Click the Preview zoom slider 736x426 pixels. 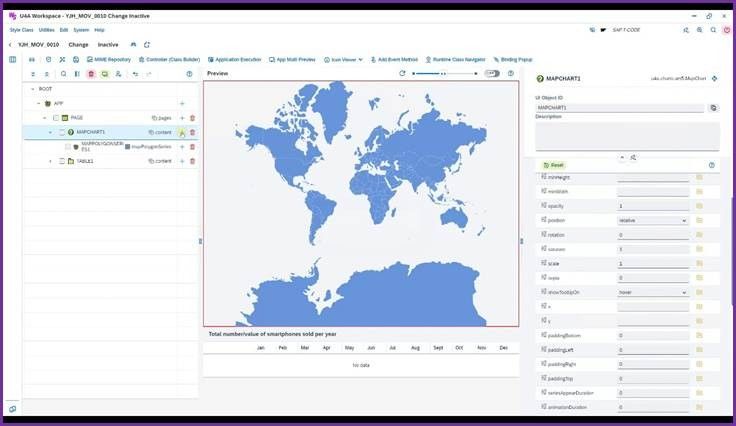pyautogui.click(x=445, y=73)
